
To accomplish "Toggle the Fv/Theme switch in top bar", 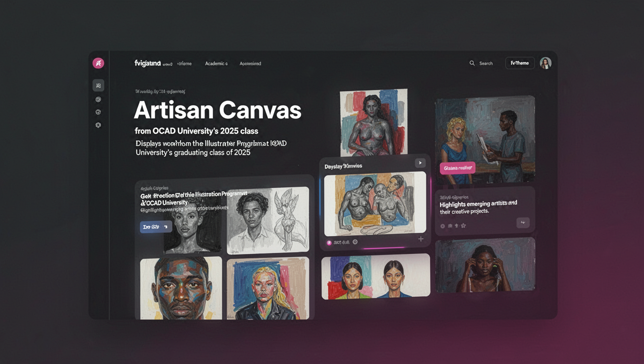I will point(519,63).
